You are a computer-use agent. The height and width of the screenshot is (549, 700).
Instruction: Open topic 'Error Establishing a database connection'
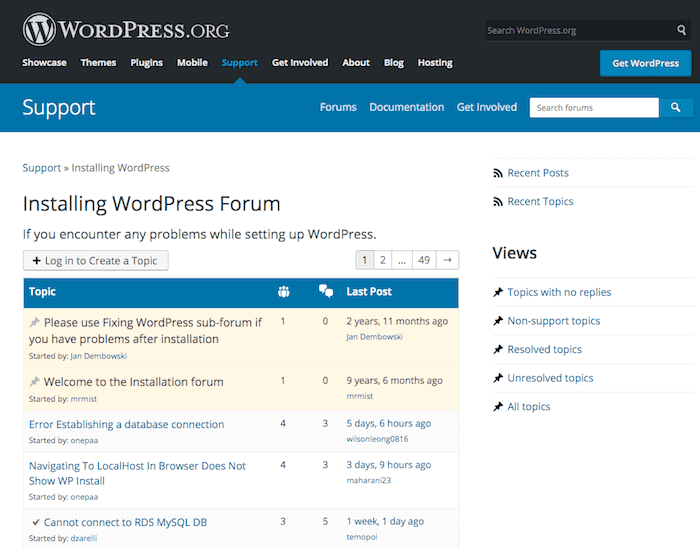126,424
